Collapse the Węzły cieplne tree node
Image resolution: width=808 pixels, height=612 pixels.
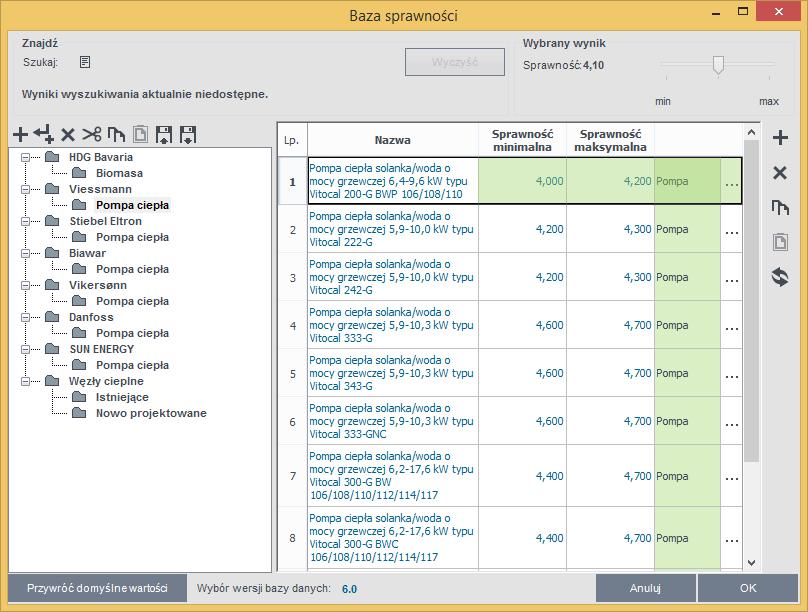pos(25,381)
